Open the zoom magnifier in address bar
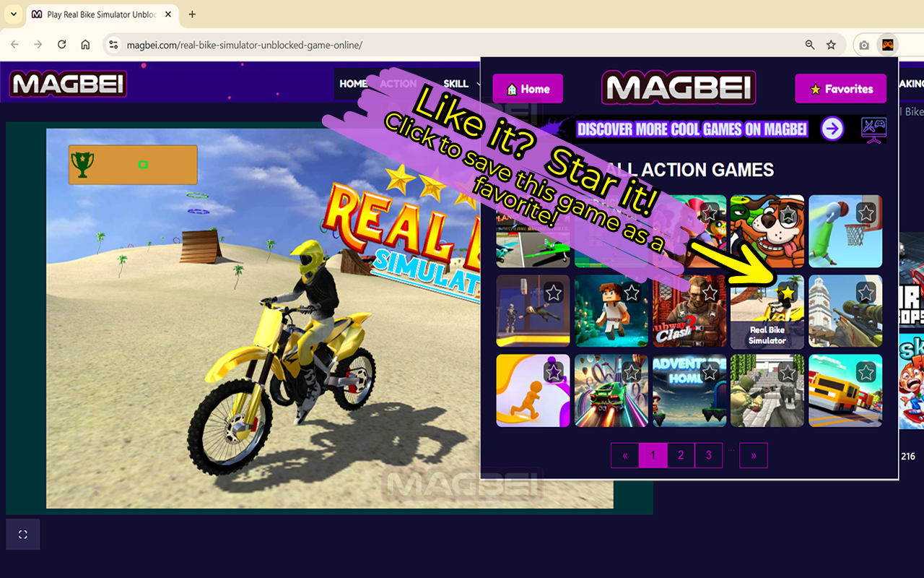 (810, 45)
